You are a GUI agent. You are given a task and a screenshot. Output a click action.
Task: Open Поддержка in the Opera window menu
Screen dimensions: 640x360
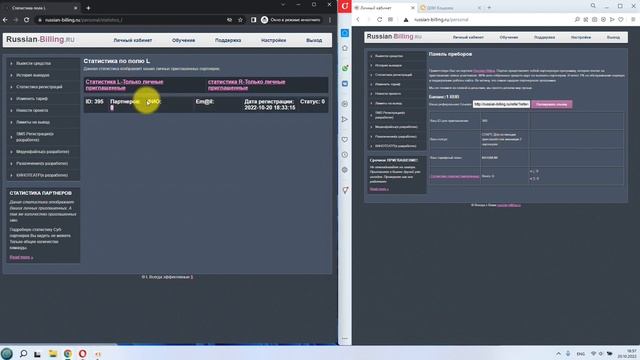point(544,37)
